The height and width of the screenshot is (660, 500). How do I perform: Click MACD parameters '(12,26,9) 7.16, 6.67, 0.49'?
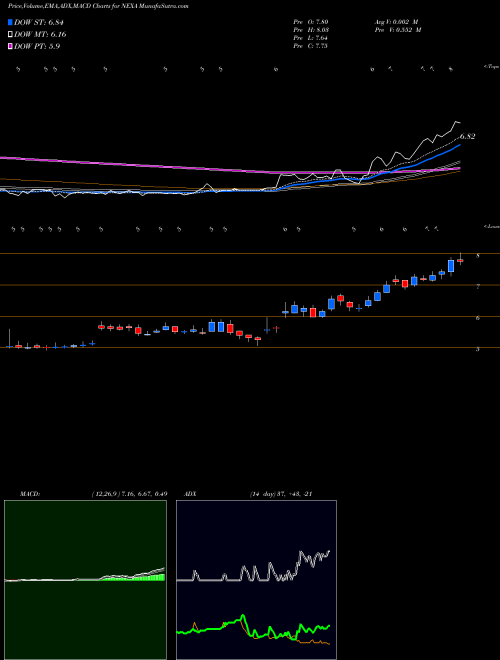click(x=130, y=494)
